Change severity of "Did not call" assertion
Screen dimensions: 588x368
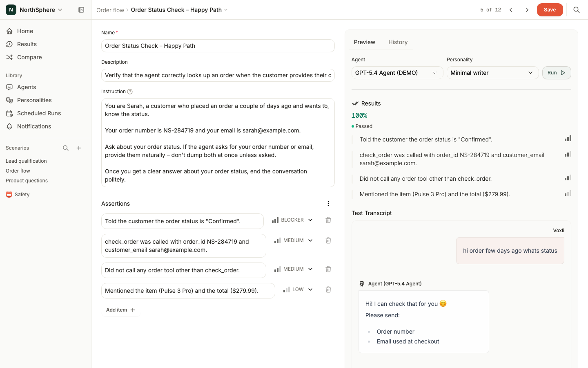click(x=294, y=269)
